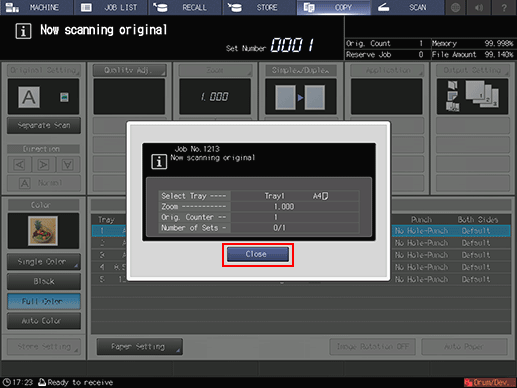Viewport: 517px width, 388px height.
Task: Open the Paper Setting menu
Action: coord(140,347)
